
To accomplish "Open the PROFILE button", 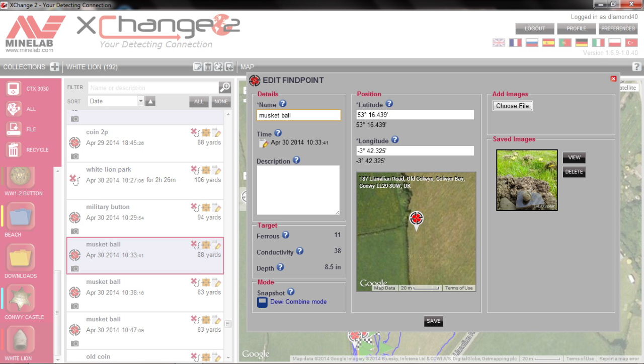I will [x=577, y=29].
